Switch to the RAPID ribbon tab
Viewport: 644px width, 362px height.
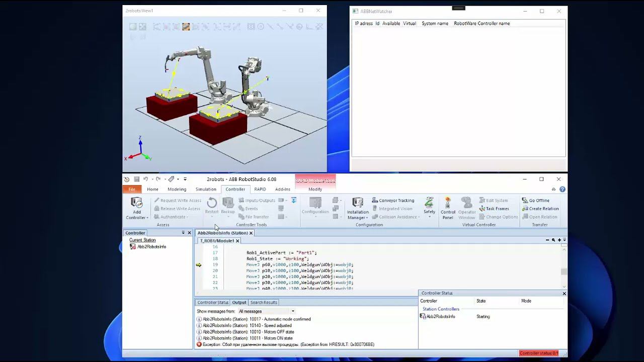(260, 189)
